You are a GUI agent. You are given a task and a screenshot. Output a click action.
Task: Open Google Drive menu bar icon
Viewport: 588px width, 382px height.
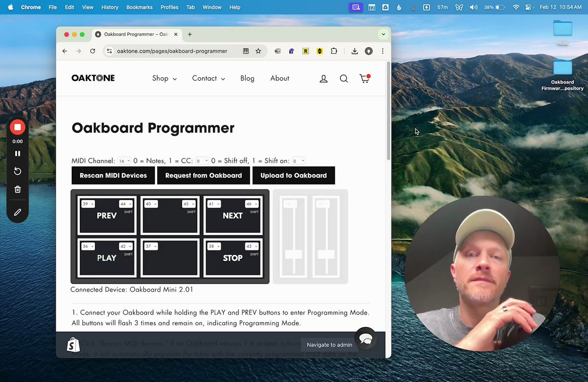click(385, 7)
